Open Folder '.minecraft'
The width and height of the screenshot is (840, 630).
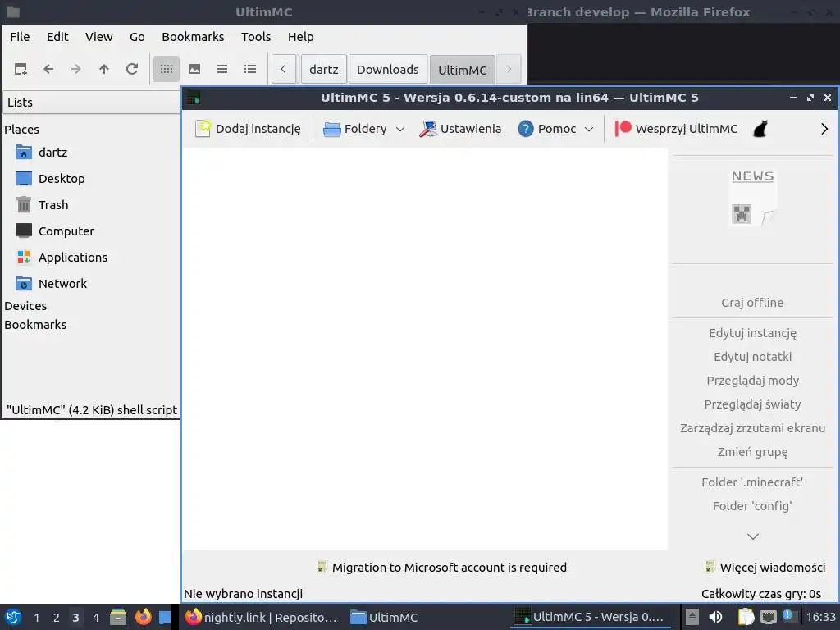click(x=752, y=482)
